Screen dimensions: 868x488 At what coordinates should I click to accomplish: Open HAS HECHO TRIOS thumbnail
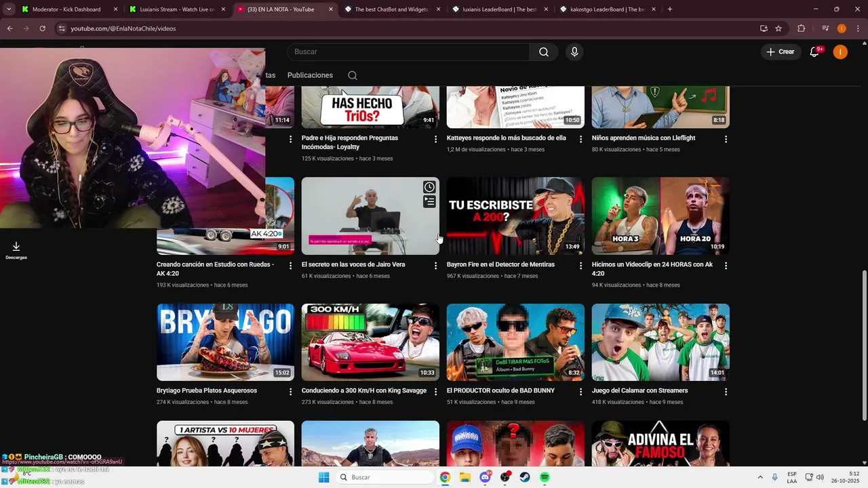[370, 107]
